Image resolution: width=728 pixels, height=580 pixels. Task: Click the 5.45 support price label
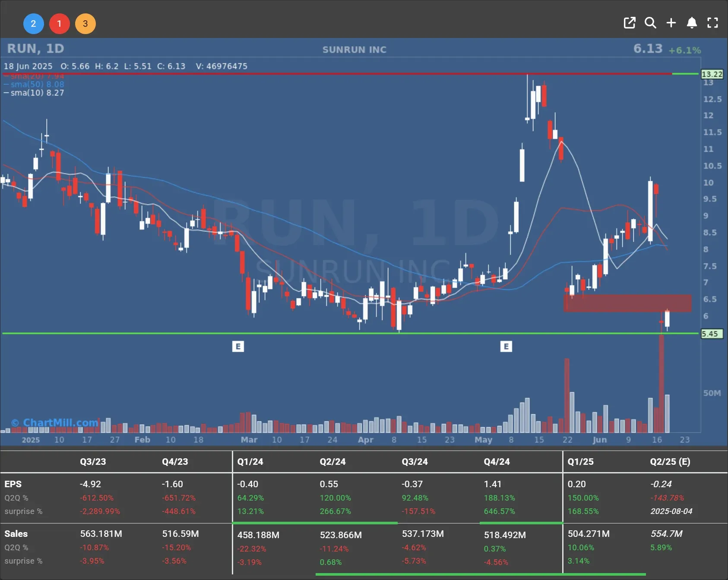pyautogui.click(x=712, y=334)
